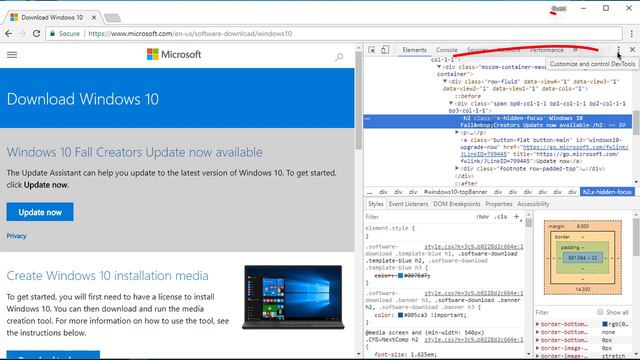This screenshot has height=360, width=640.
Task: Expand the first border-bottom computed property
Action: coord(538,324)
